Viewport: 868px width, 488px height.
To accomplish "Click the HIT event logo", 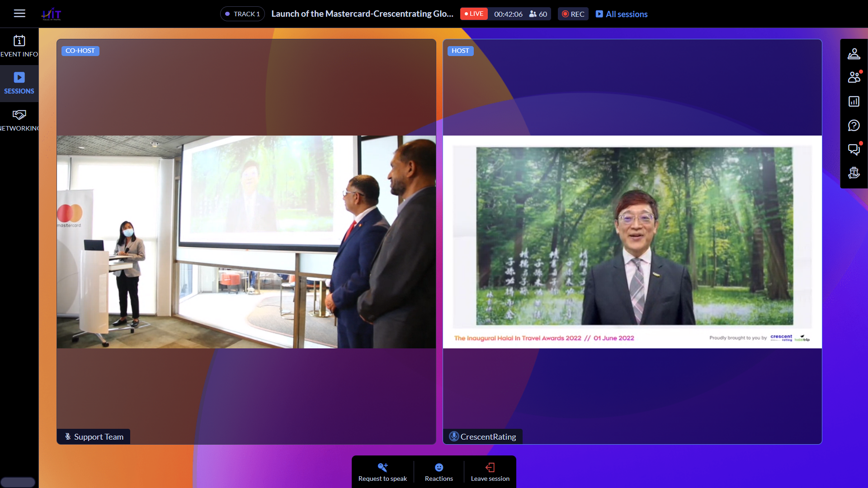I will tap(52, 14).
